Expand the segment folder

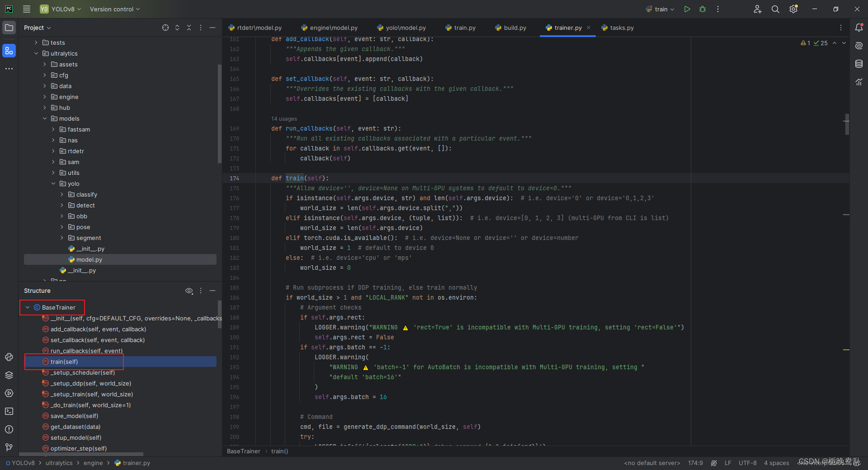coord(62,238)
